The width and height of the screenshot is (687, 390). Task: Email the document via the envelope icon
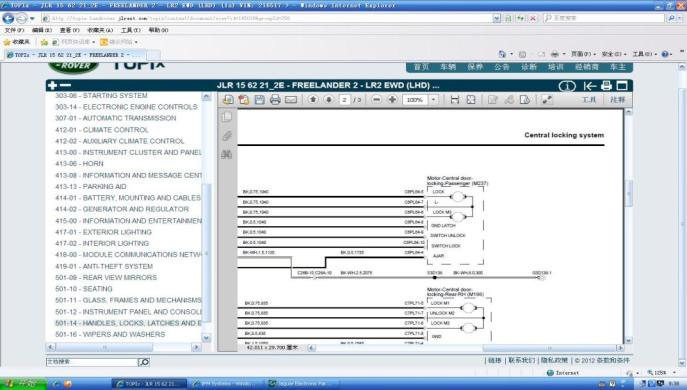[x=291, y=100]
